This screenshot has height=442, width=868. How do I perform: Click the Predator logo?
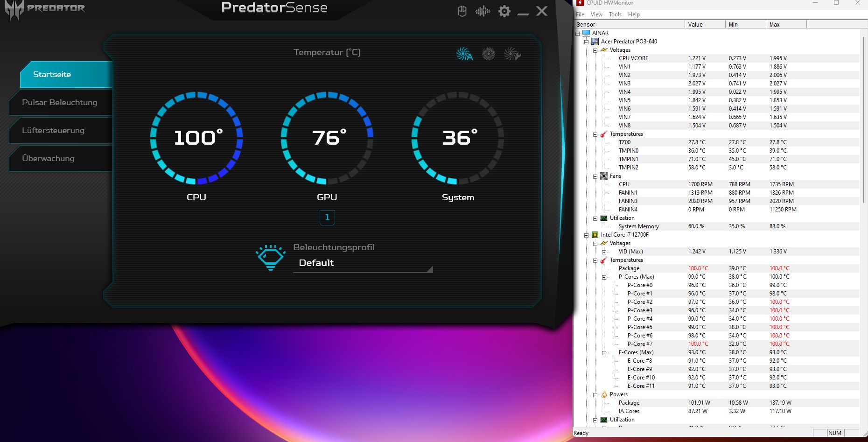pyautogui.click(x=45, y=9)
